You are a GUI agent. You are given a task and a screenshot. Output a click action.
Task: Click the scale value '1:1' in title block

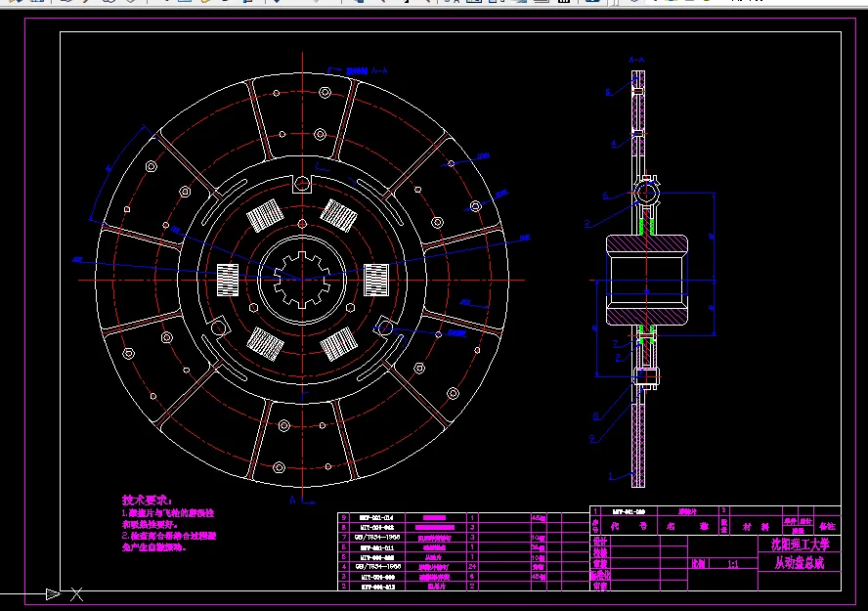click(732, 564)
